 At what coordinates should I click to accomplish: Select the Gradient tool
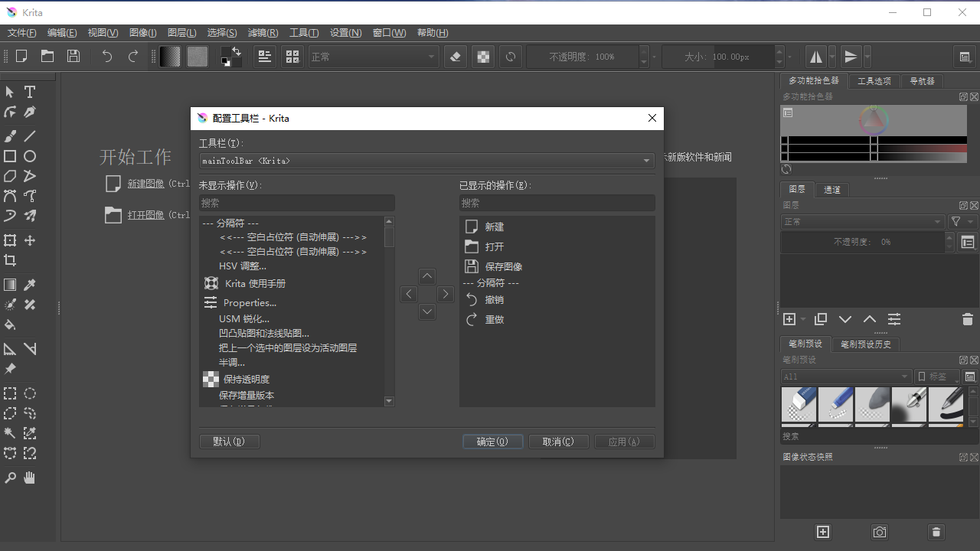(x=10, y=285)
